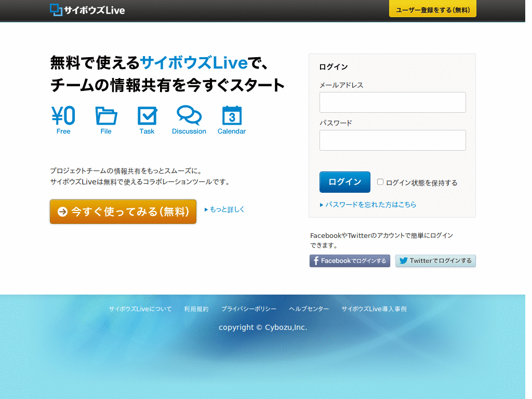Open ユーザー登録をする(無料) button
Screen dimensions: 532x399
tap(433, 9)
